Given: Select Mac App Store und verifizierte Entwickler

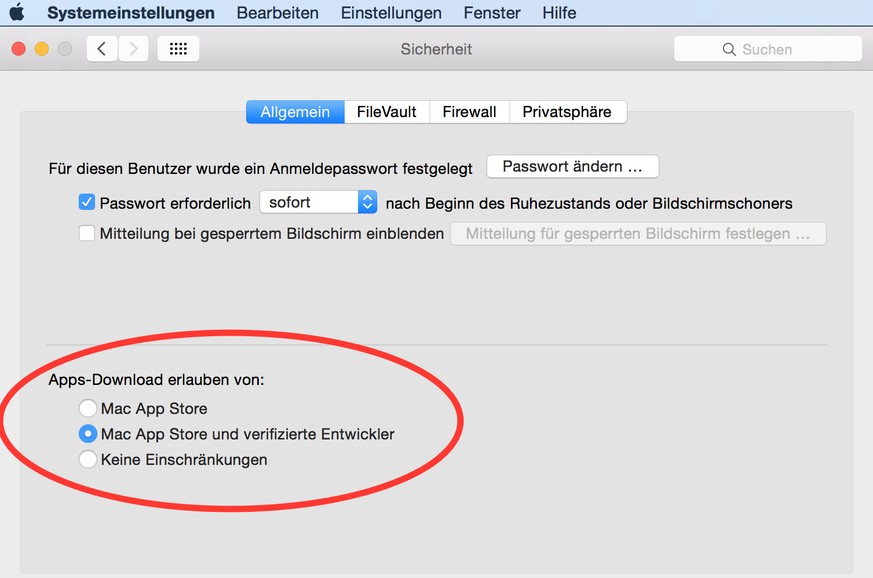Looking at the screenshot, I should coord(88,434).
